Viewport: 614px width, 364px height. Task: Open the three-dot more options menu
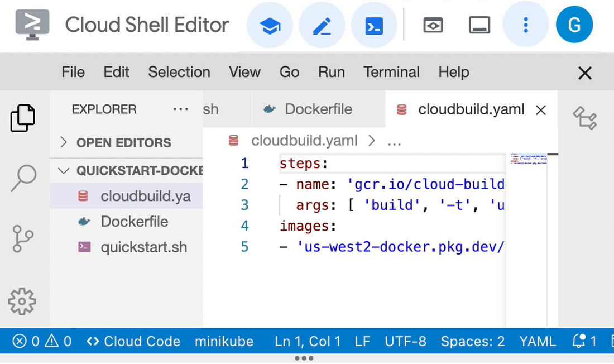(525, 26)
